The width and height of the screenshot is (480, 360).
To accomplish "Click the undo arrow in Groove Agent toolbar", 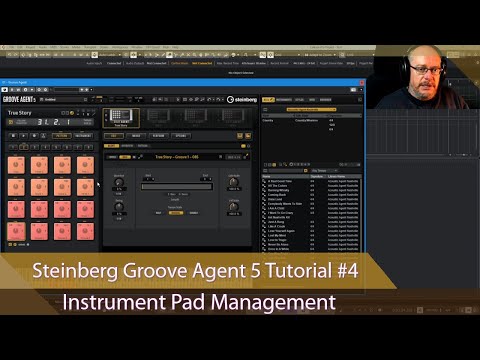I will (x=210, y=99).
